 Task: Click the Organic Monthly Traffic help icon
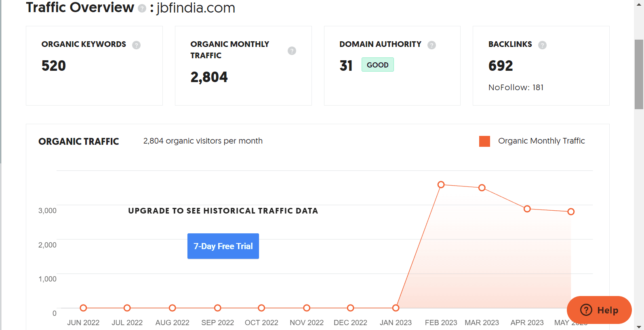pos(292,51)
